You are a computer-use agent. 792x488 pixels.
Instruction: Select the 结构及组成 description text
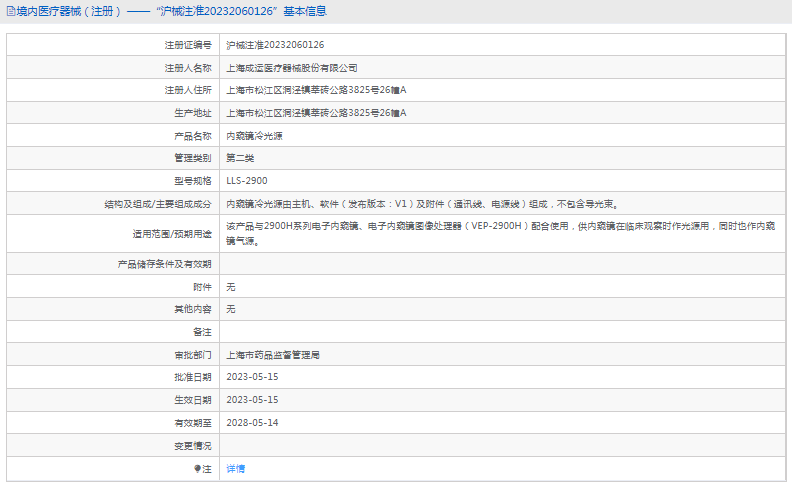click(422, 204)
